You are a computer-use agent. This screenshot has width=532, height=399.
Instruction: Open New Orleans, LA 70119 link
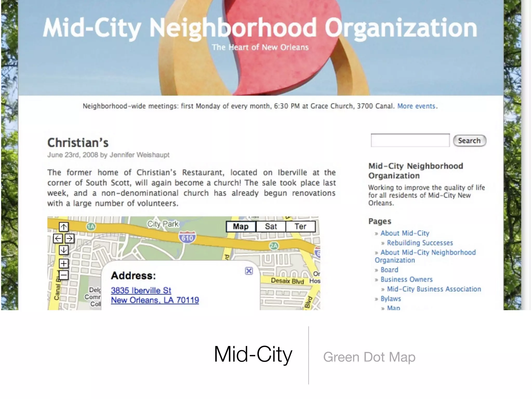155,300
